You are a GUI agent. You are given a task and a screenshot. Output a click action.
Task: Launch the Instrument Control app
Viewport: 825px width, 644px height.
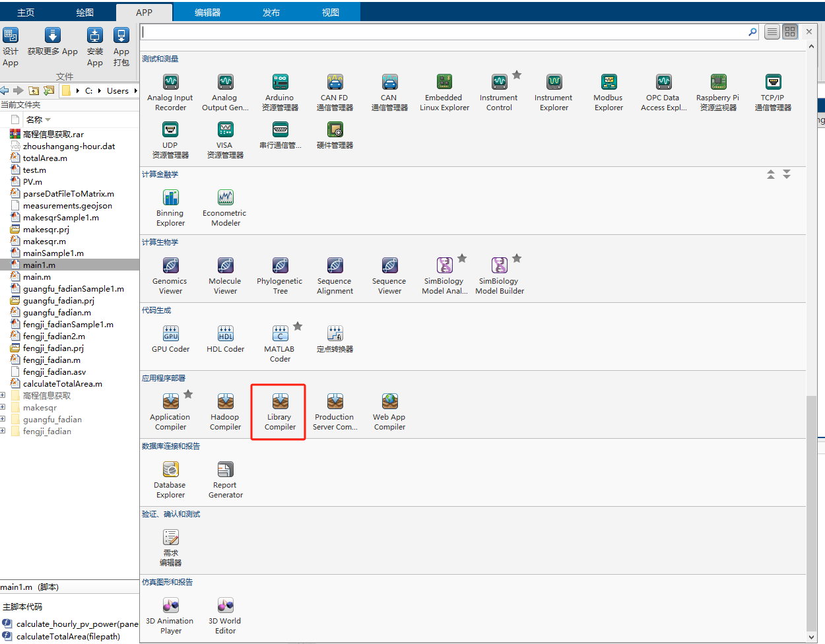pos(499,92)
